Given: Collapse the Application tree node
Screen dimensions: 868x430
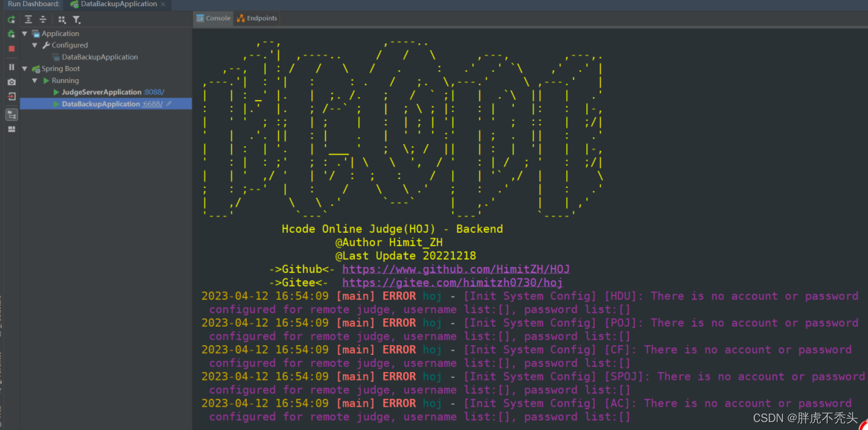Looking at the screenshot, I should click(x=24, y=34).
